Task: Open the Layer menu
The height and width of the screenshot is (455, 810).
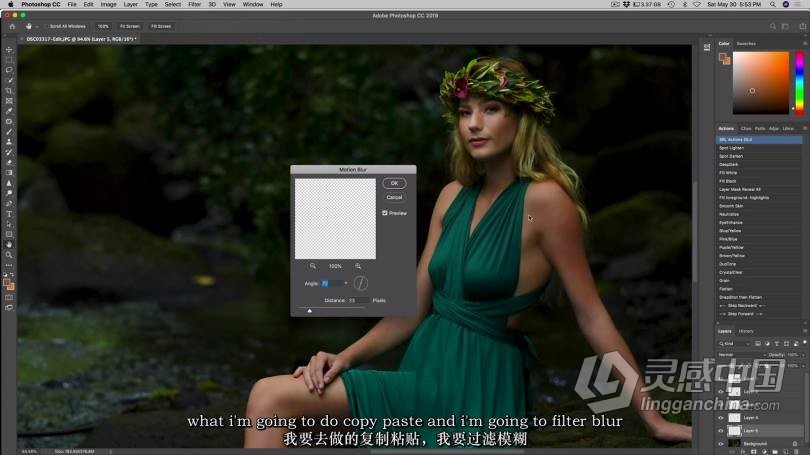Action: pyautogui.click(x=131, y=4)
